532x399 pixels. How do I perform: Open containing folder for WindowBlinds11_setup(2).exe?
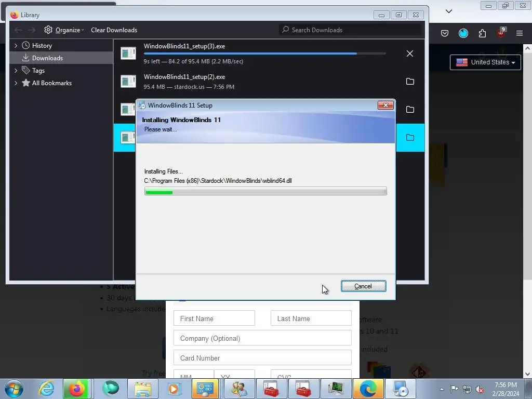point(410,82)
